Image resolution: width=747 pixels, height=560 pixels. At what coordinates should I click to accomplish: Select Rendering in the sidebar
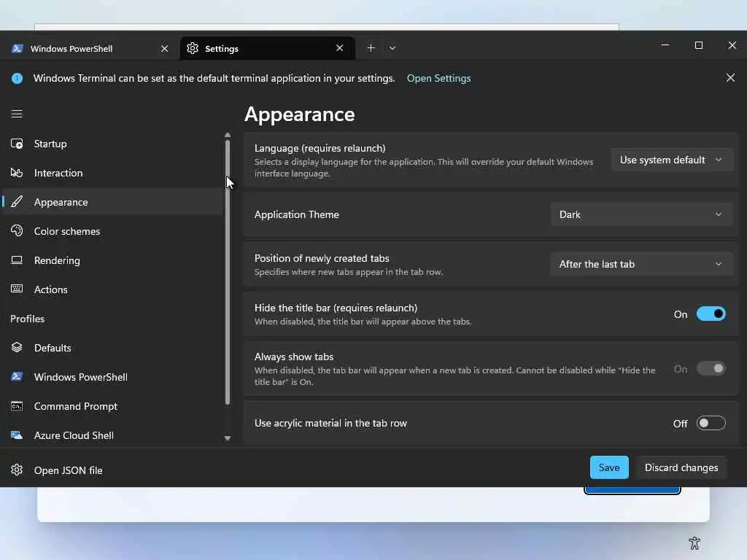[x=112, y=260]
